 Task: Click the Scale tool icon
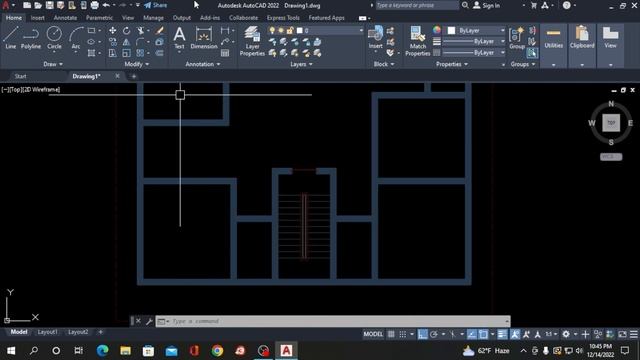[127, 53]
